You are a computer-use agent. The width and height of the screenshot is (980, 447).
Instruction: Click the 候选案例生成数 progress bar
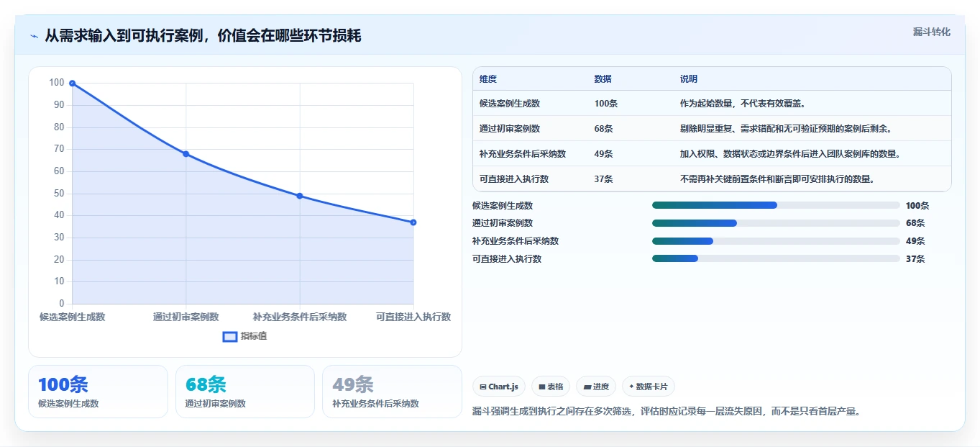[776, 205]
